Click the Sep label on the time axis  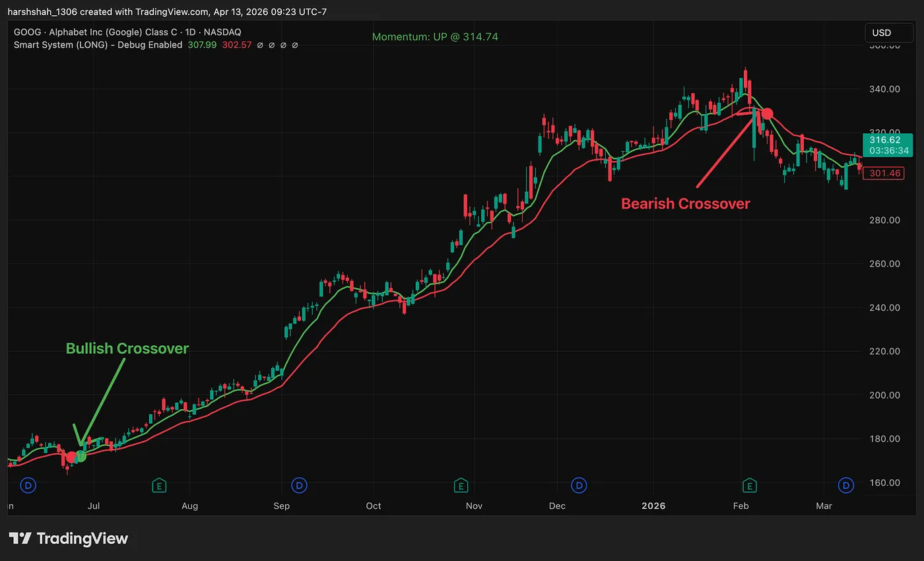point(282,506)
